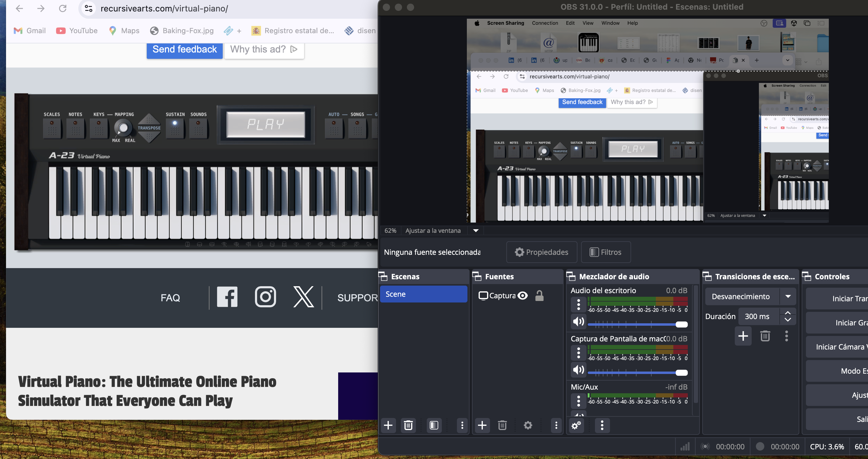
Task: Open the mixer toolbar three-dot menu
Action: coord(602,425)
